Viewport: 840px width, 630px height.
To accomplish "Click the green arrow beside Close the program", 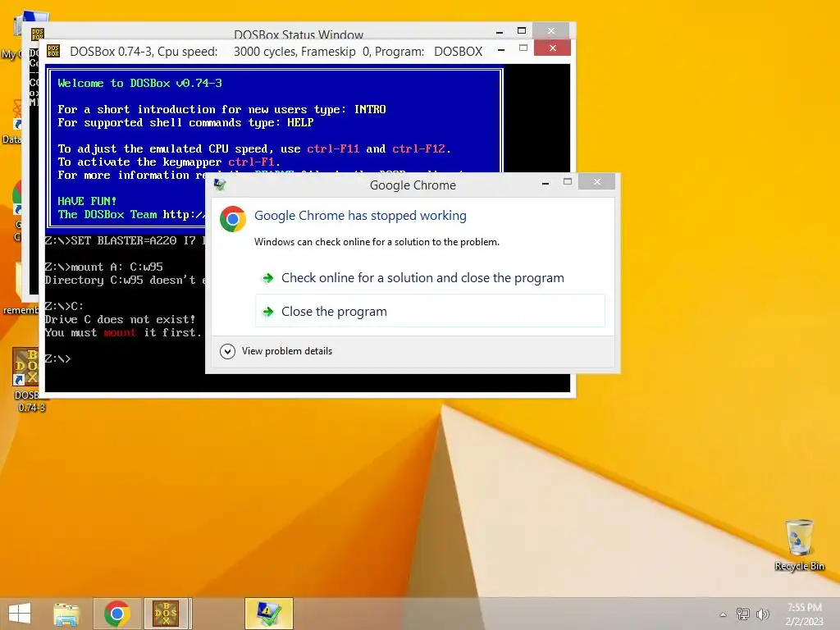I will tap(268, 311).
